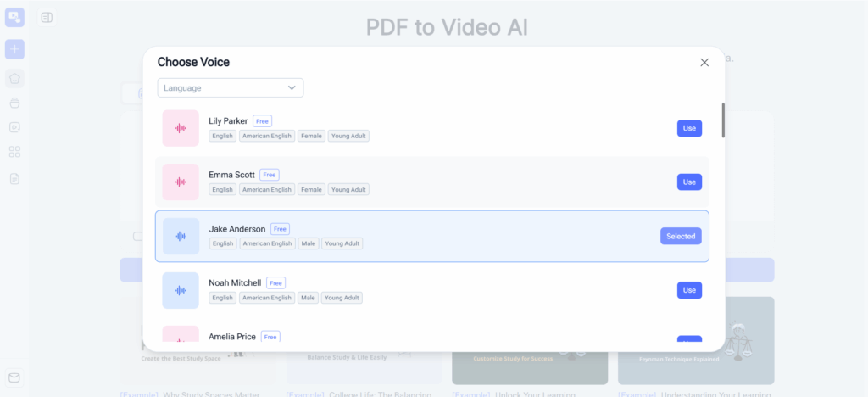The width and height of the screenshot is (868, 397).
Task: Open the home icon in the left sidebar
Action: tap(14, 78)
